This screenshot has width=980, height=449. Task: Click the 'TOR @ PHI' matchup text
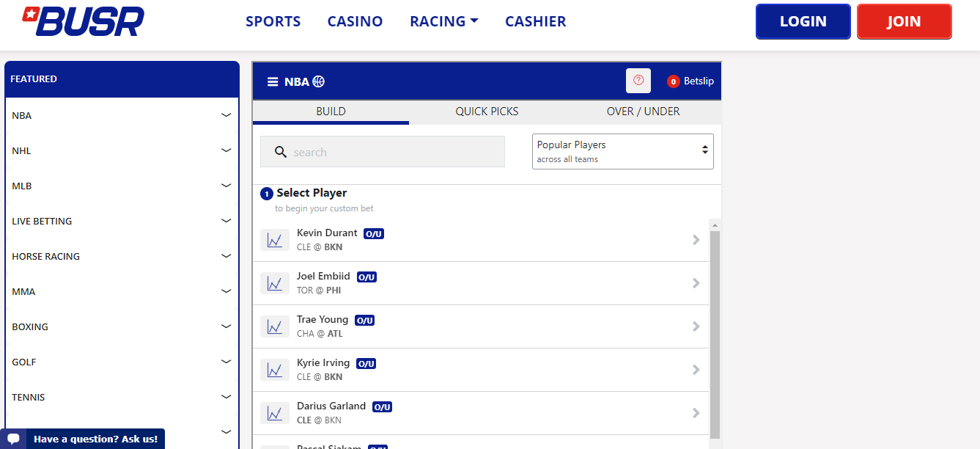point(319,291)
